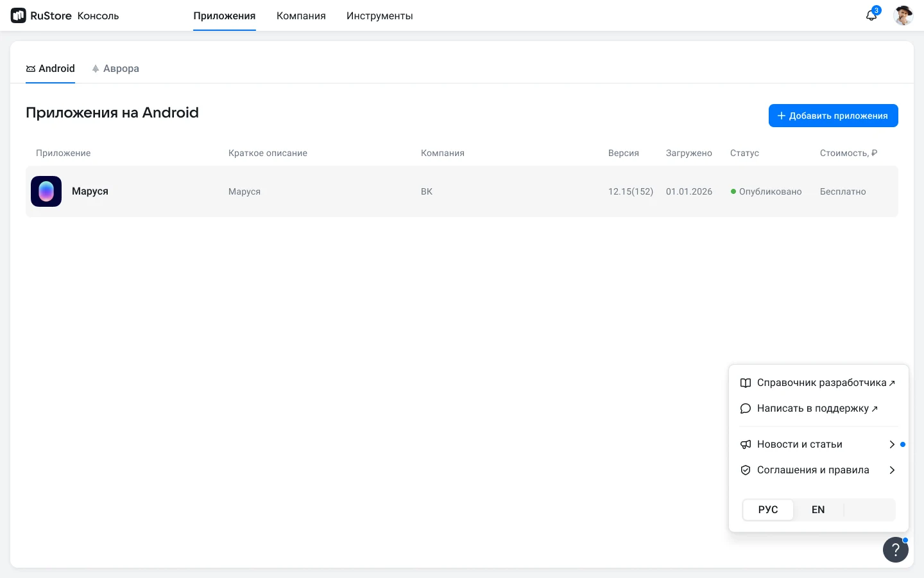This screenshot has width=924, height=578.
Task: Click the megaphone icon for Новости и статьи
Action: click(746, 444)
